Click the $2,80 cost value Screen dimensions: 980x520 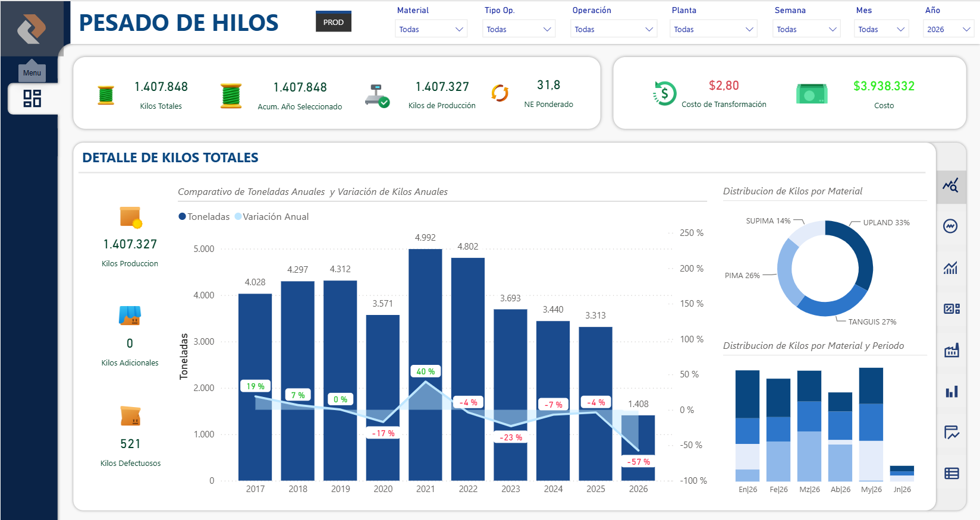click(724, 86)
